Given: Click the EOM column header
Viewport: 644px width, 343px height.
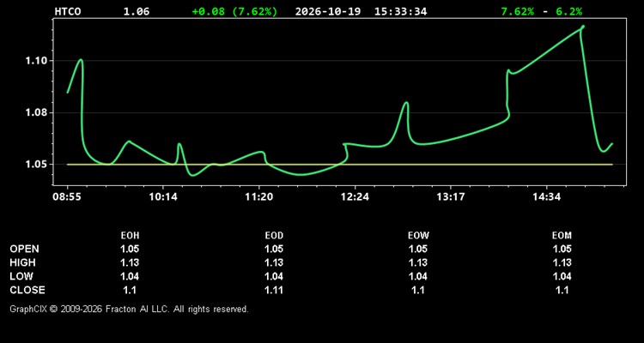Looking at the screenshot, I should pyautogui.click(x=562, y=236).
